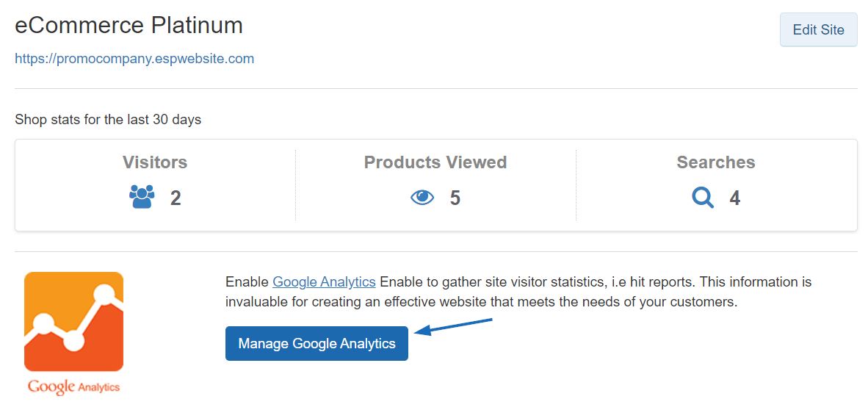Open the Edit Site button
This screenshot has height=410, width=868.
coord(818,30)
